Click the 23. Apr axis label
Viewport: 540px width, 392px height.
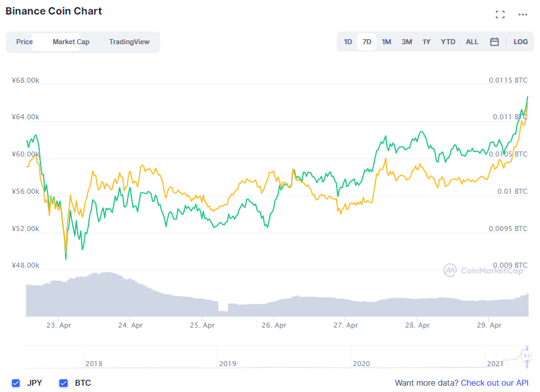(x=59, y=325)
